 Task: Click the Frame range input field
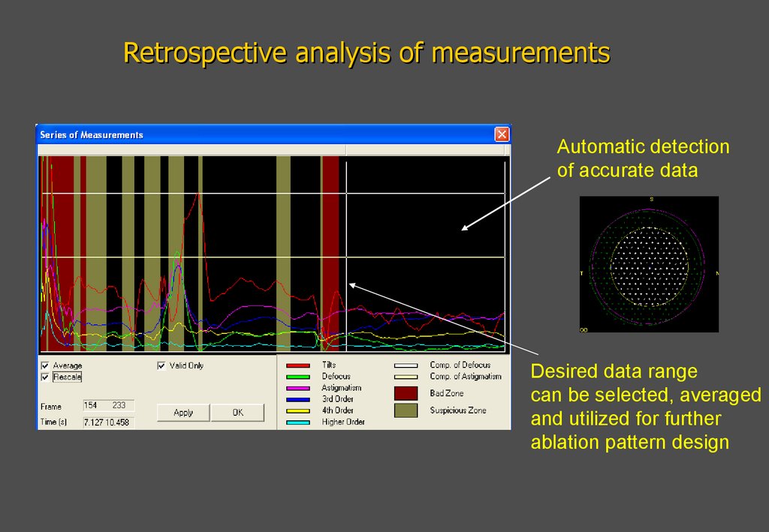pos(109,405)
